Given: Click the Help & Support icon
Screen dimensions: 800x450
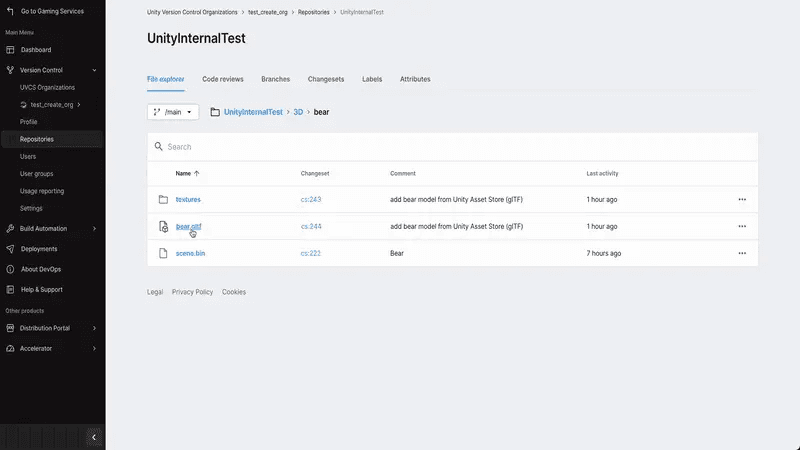Looking at the screenshot, I should (11, 289).
